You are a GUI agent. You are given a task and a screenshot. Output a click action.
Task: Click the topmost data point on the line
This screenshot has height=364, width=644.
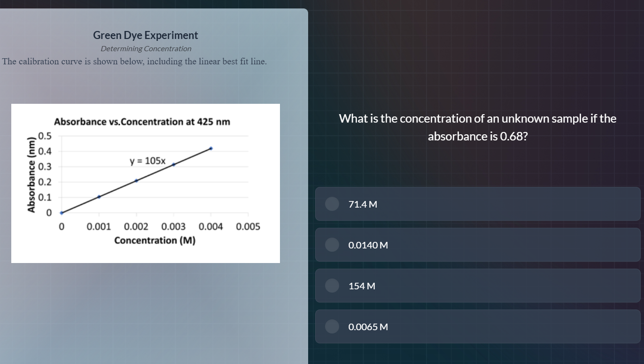[211, 148]
